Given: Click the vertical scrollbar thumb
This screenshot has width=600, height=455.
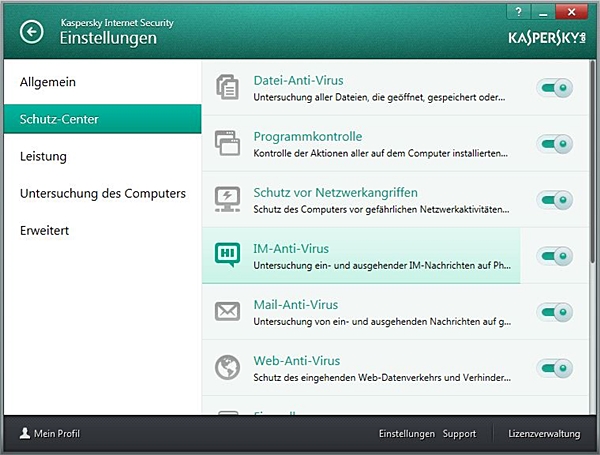Looking at the screenshot, I should click(592, 162).
